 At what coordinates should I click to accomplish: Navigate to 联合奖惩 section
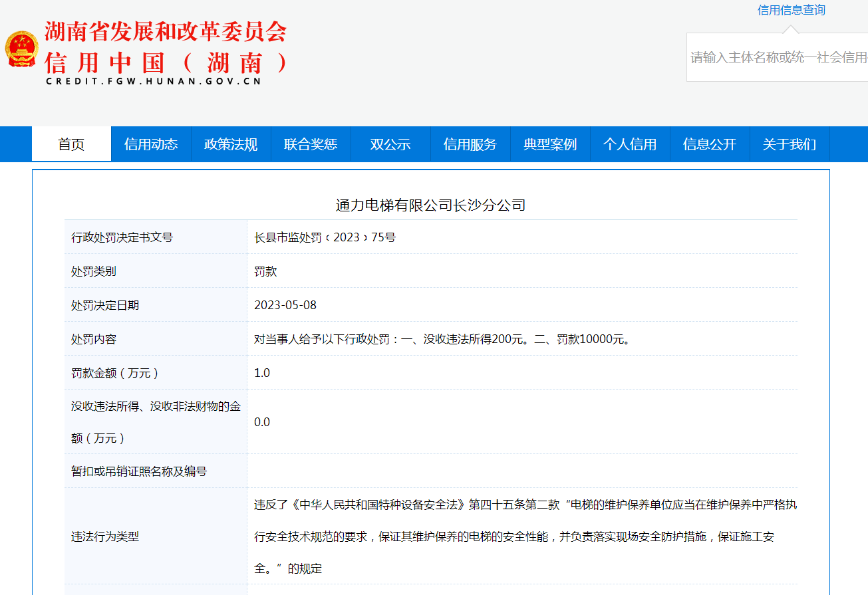(311, 144)
